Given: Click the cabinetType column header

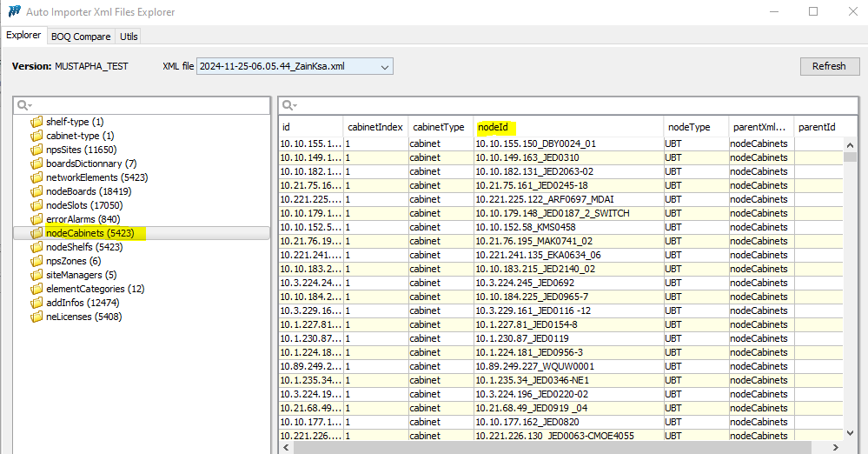Looking at the screenshot, I should (434, 127).
